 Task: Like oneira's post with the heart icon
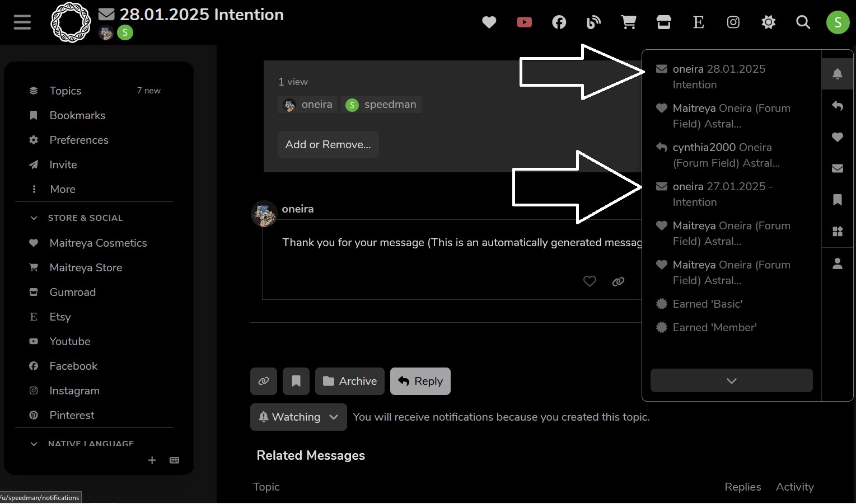[x=590, y=281]
